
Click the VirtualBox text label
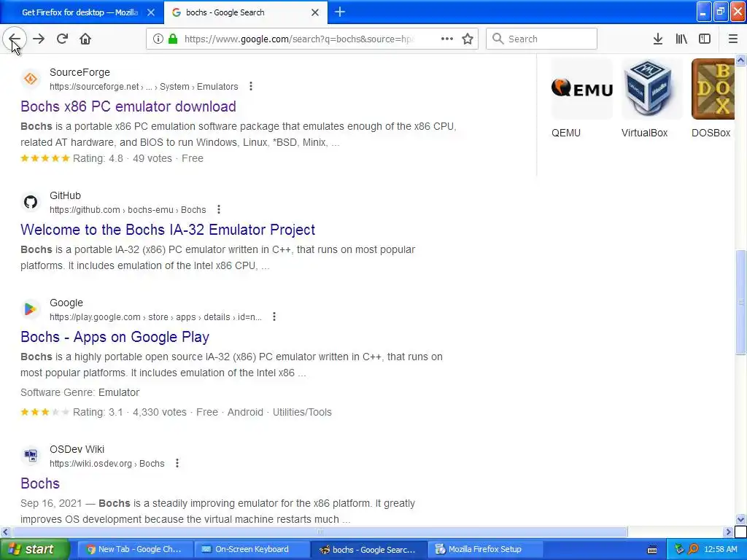pos(645,133)
